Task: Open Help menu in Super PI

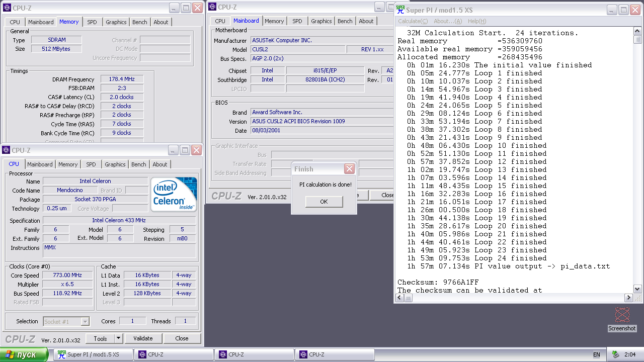Action: click(477, 21)
